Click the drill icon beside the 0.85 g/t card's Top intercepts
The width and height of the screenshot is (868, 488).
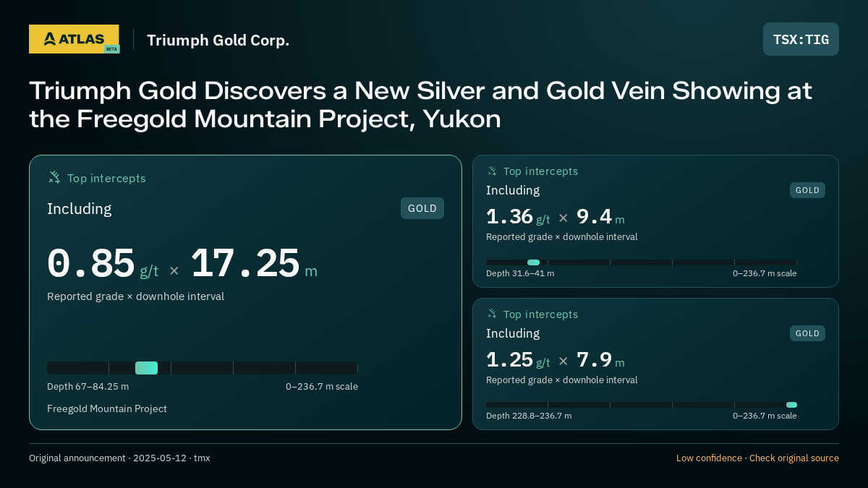54,178
